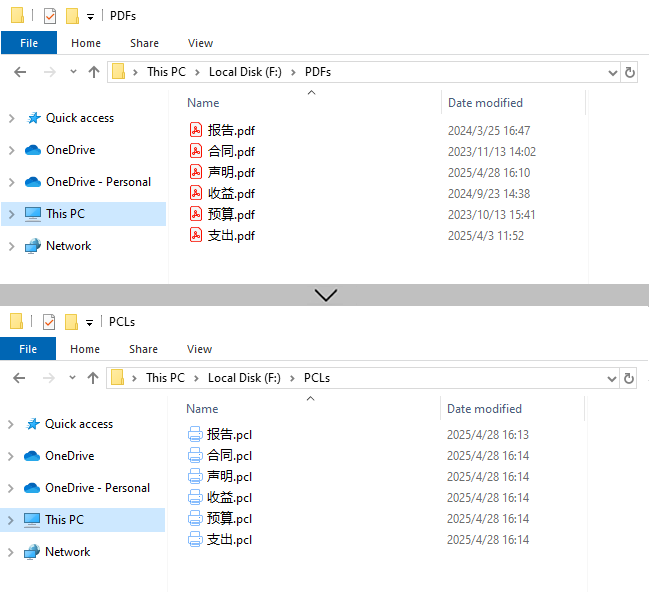Screen dimensions: 649x592
Task: Select Quick access in PCLs navigation pane
Action: 79,424
